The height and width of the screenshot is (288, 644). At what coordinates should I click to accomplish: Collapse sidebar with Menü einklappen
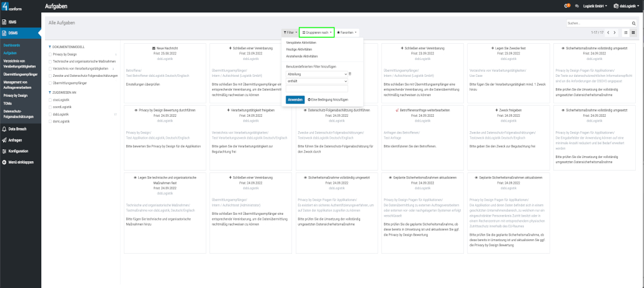pyautogui.click(x=21, y=162)
